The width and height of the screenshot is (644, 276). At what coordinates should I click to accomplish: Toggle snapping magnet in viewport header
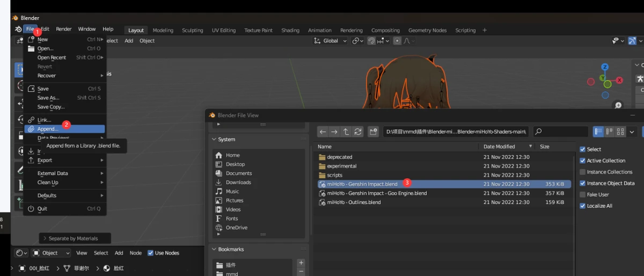(372, 41)
